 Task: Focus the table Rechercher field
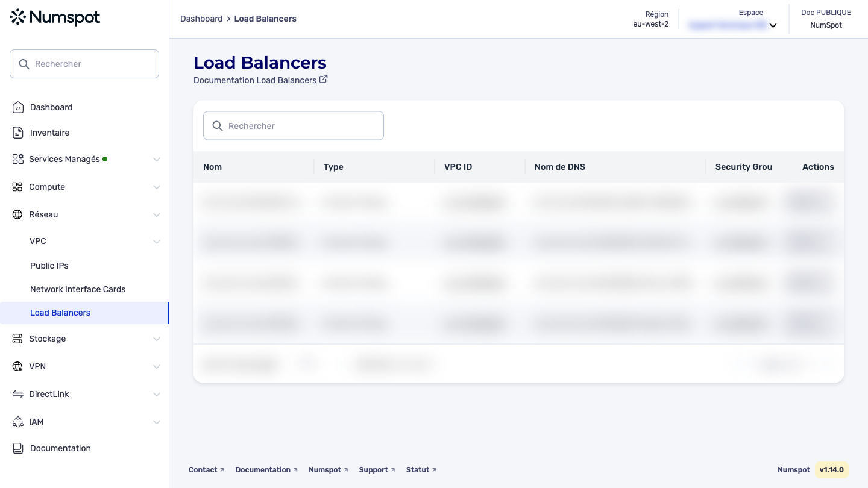(294, 126)
